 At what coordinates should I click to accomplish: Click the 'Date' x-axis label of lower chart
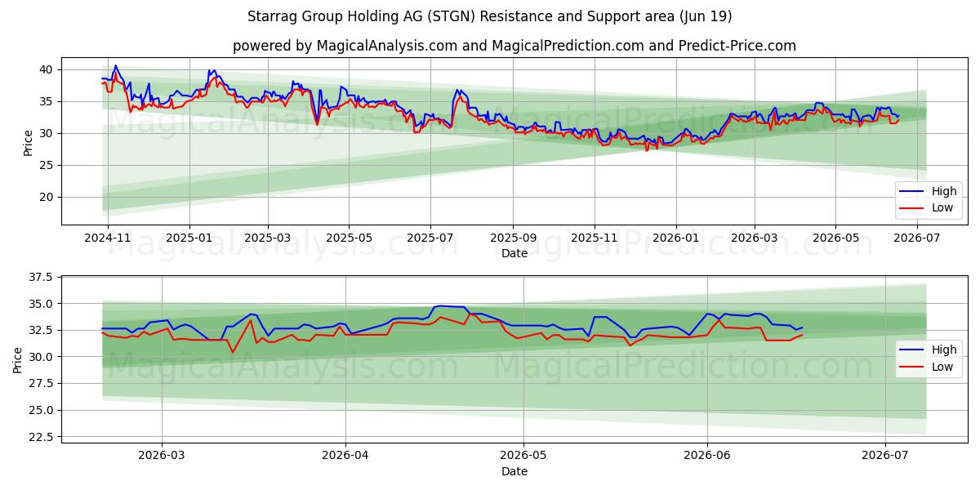click(x=514, y=471)
